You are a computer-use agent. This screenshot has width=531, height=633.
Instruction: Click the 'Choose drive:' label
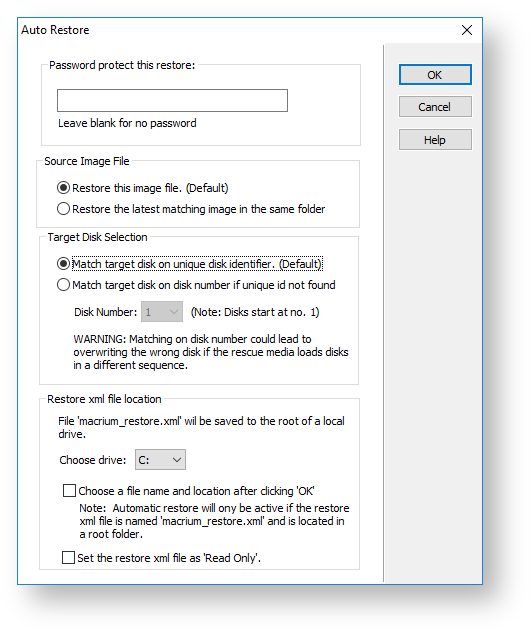tap(92, 460)
